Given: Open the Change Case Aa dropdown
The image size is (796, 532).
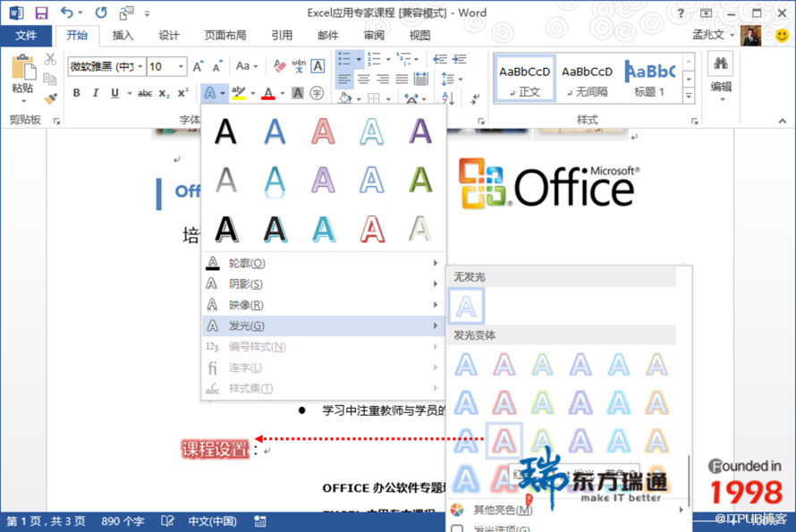Looking at the screenshot, I should 247,66.
